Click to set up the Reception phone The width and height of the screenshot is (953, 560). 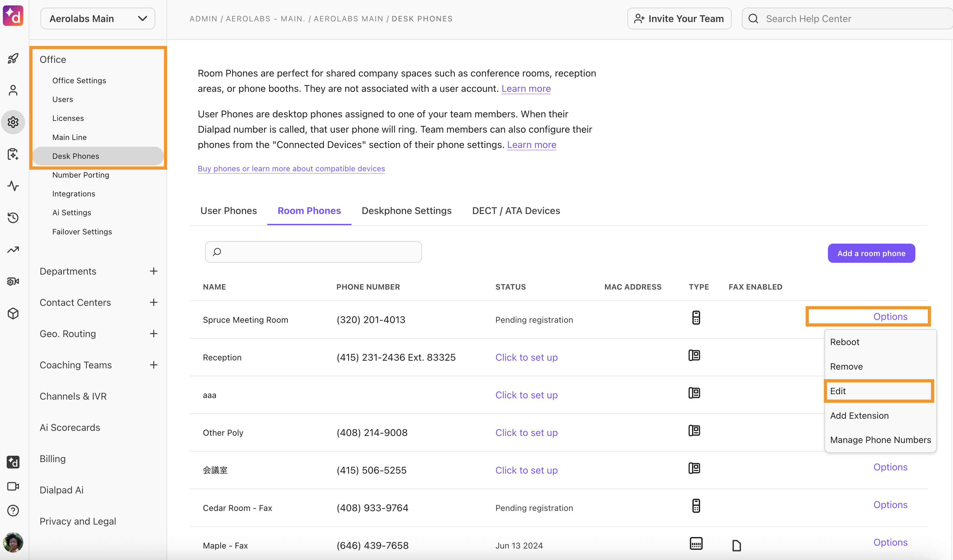(x=527, y=357)
